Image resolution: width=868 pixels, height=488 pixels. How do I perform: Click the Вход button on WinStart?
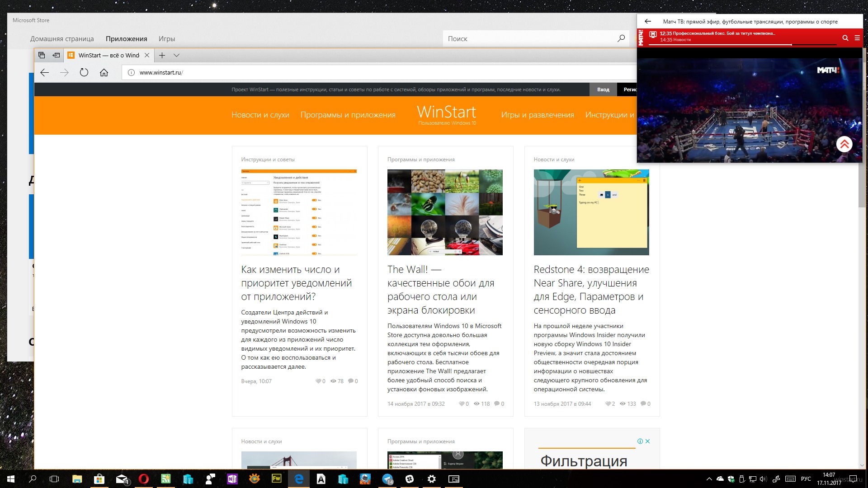(x=603, y=89)
